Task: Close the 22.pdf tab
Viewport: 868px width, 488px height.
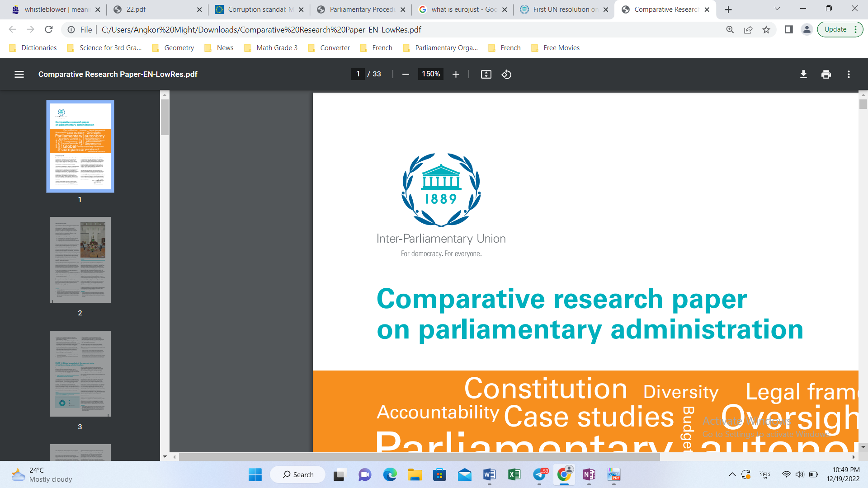Action: pyautogui.click(x=199, y=9)
